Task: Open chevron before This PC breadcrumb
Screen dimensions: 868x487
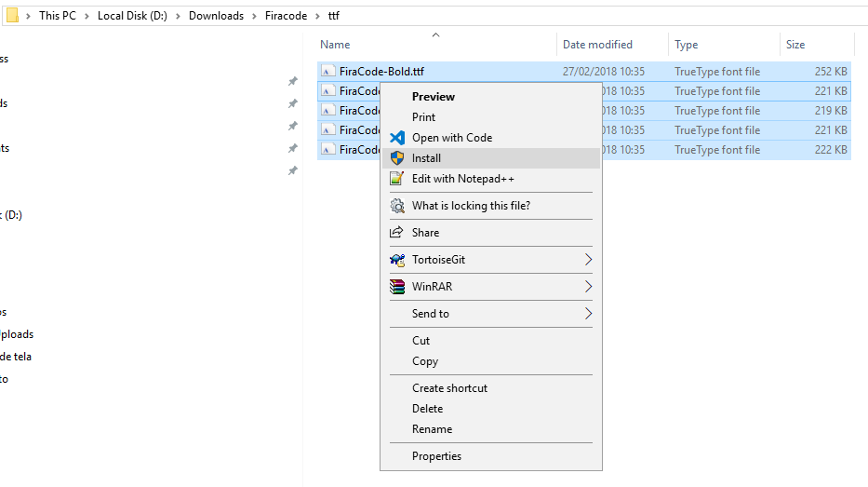Action: click(28, 16)
